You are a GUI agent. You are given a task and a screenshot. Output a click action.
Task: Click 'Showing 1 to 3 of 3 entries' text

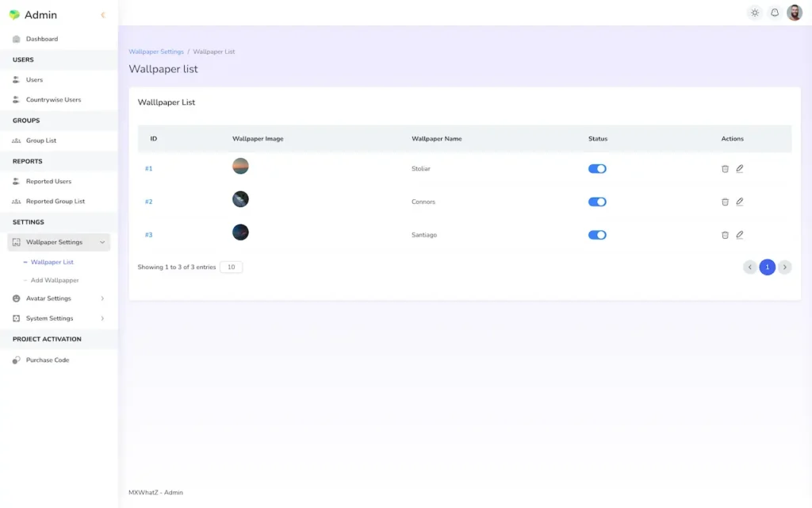pyautogui.click(x=177, y=267)
